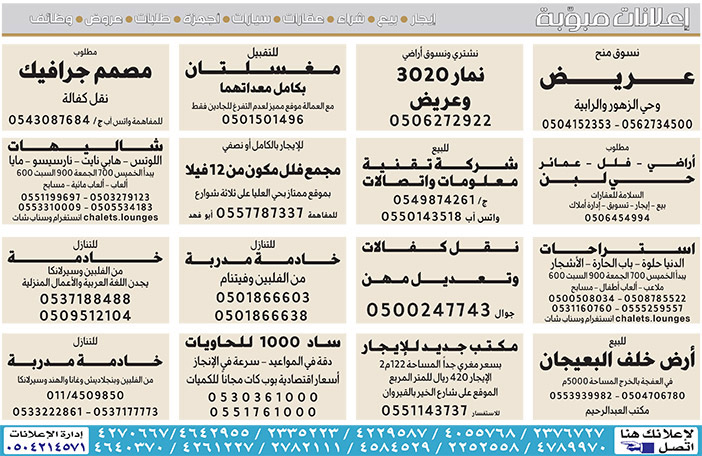Click phone number 0549874261

[434, 200]
